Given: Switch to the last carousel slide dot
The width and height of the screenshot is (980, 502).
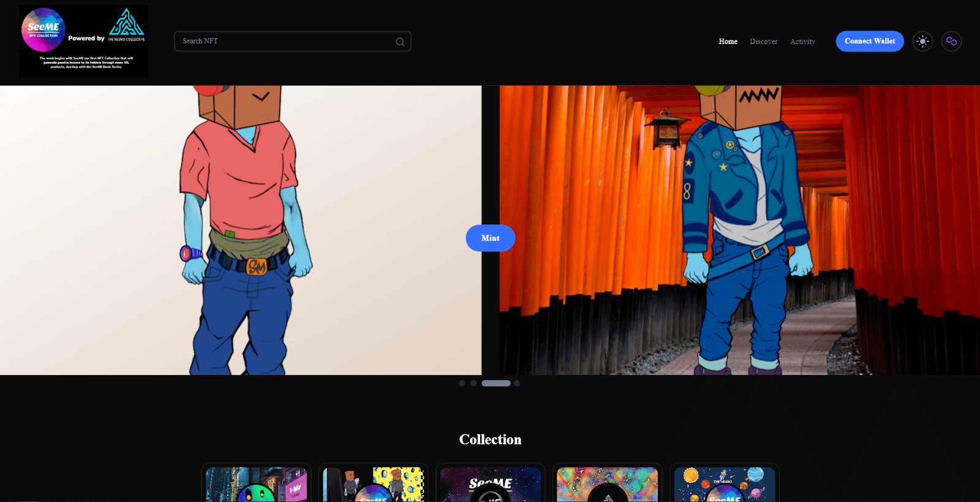Looking at the screenshot, I should pyautogui.click(x=517, y=383).
